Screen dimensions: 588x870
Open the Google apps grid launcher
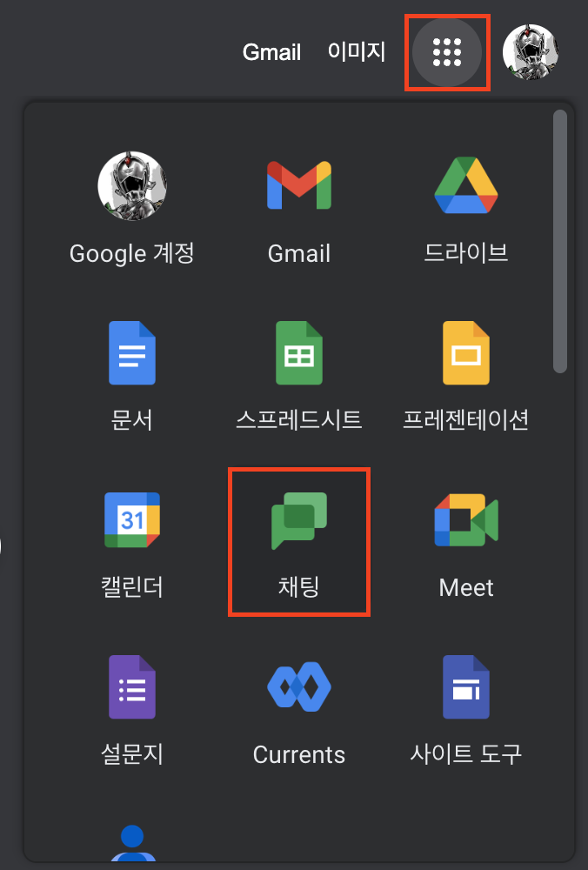(447, 53)
